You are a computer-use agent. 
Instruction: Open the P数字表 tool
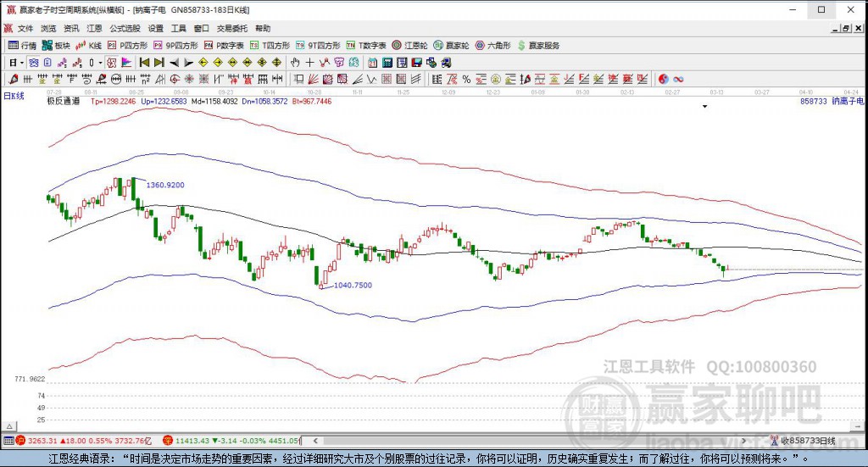tap(224, 46)
